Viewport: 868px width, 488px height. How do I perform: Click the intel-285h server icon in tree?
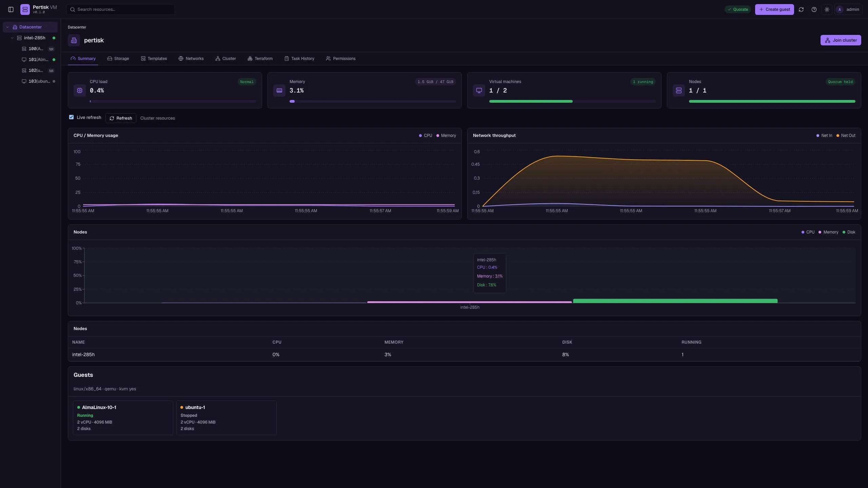pyautogui.click(x=19, y=38)
